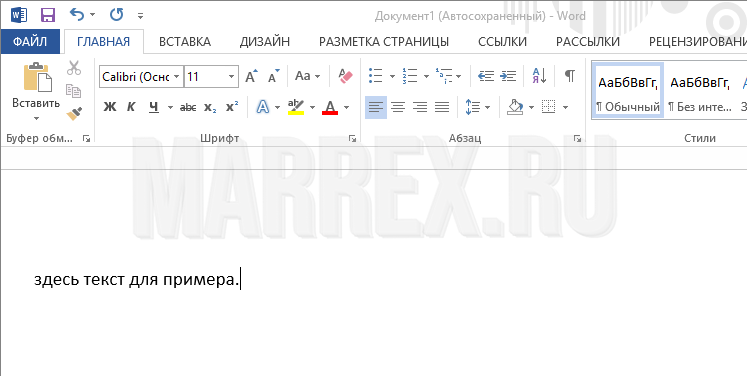This screenshot has width=747, height=376.
Task: Toggle italic with the К button
Action: 131,107
